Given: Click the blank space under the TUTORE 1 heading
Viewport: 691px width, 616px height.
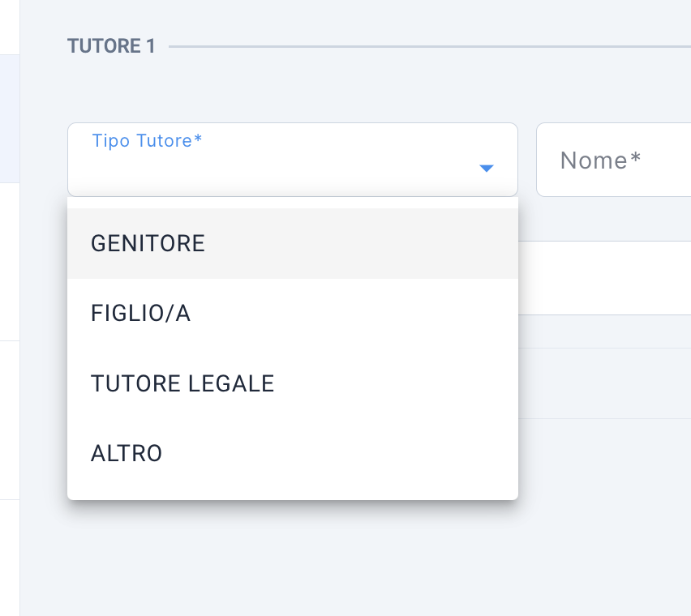Looking at the screenshot, I should point(292,89).
